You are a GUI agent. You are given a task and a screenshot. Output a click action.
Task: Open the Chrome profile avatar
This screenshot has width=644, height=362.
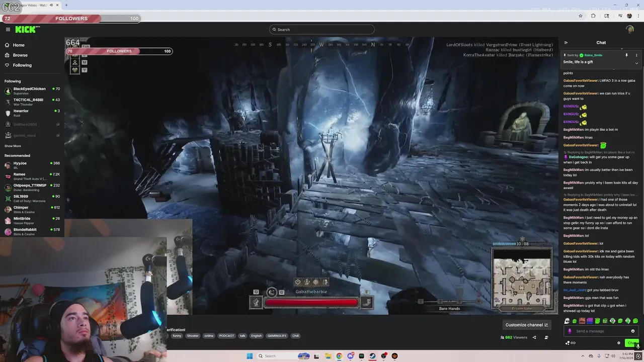[x=629, y=16]
